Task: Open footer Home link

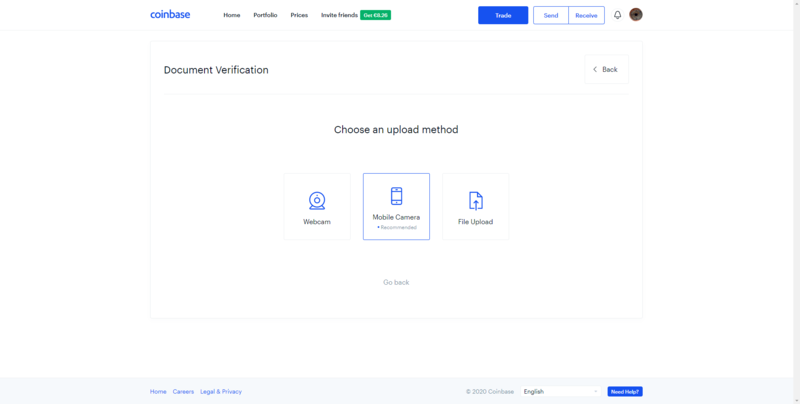Action: click(158, 392)
